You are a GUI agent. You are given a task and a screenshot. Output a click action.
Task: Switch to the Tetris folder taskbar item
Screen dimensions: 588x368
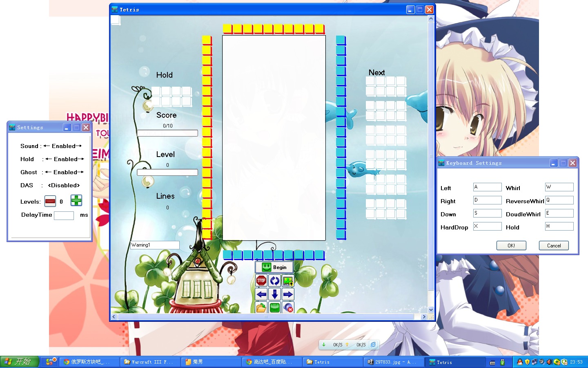[x=333, y=362]
